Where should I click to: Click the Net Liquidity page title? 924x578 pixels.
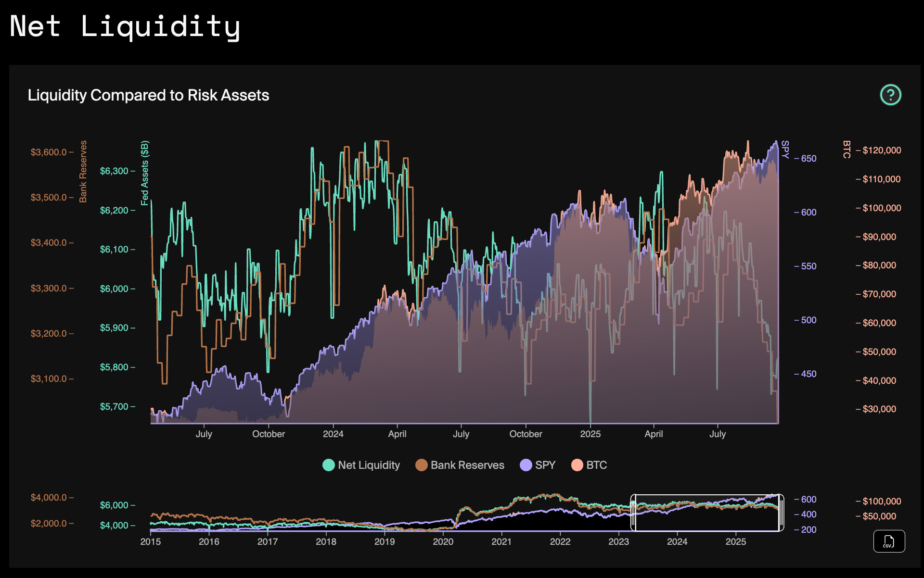pyautogui.click(x=125, y=26)
